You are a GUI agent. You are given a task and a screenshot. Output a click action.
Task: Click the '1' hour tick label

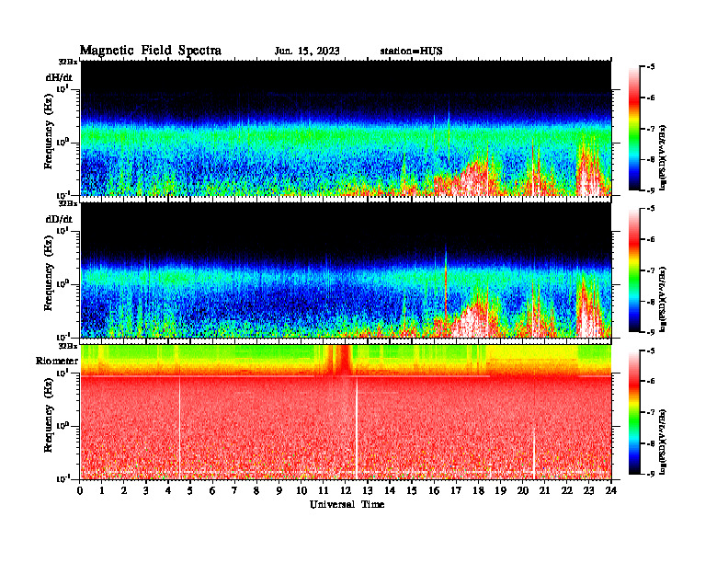(x=102, y=490)
